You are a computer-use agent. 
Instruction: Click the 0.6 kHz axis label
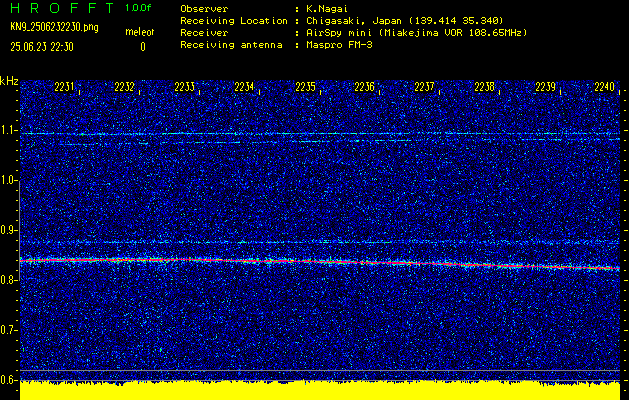point(9,380)
